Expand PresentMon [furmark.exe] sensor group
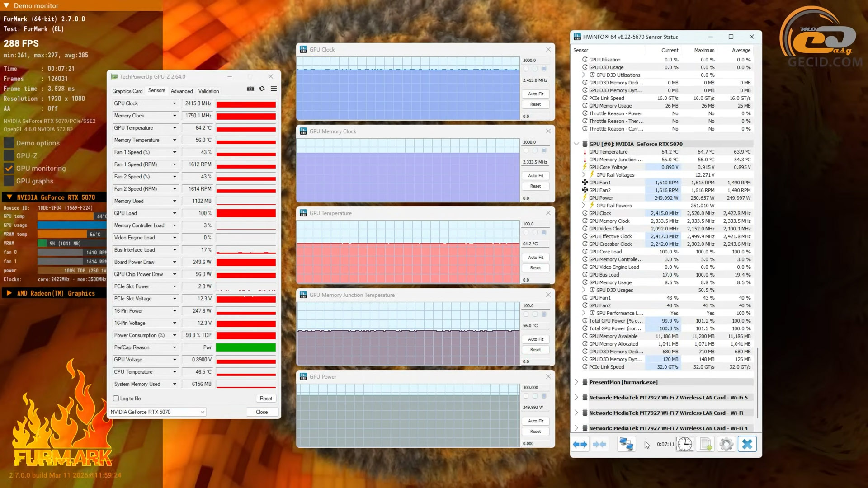Image resolution: width=868 pixels, height=488 pixels. (x=576, y=382)
